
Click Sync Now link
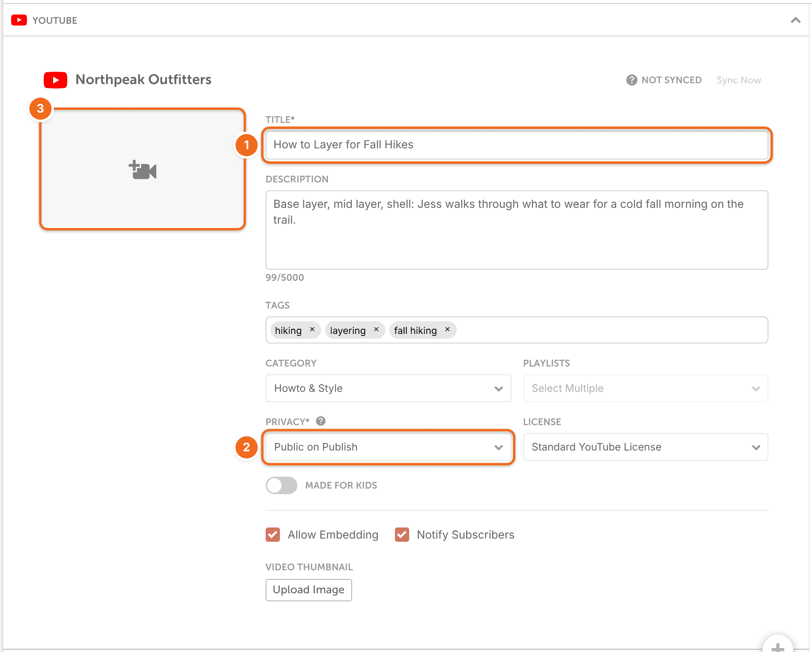click(x=739, y=80)
